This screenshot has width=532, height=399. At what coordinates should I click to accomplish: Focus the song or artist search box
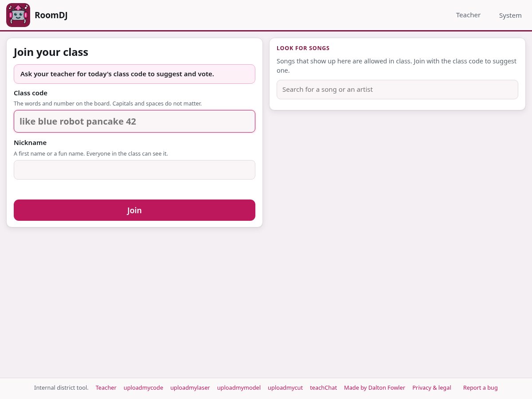[397, 90]
